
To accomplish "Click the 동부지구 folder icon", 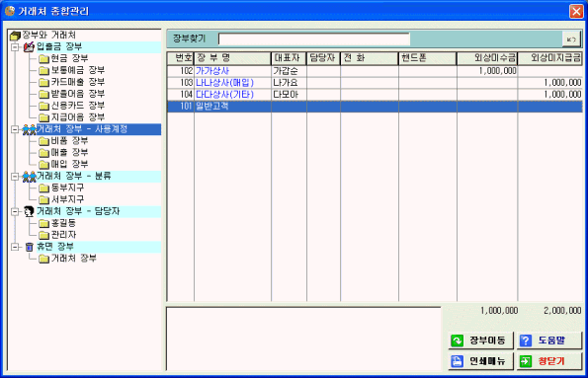I will coord(43,189).
